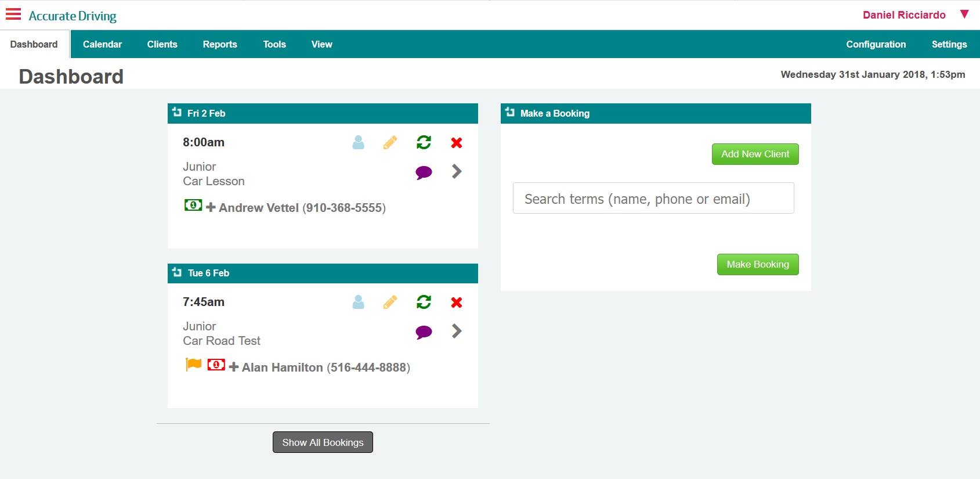Open the Tools menu

pyautogui.click(x=274, y=44)
